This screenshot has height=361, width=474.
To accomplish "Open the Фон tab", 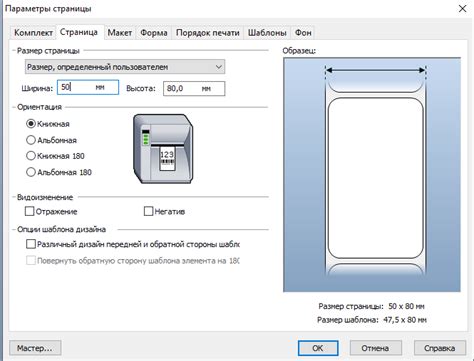I will [x=303, y=33].
